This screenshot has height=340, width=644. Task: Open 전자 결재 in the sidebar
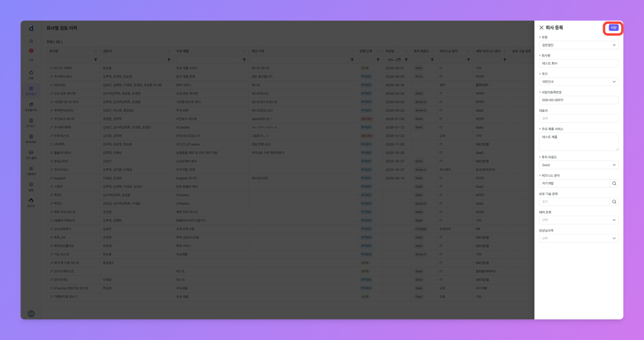coord(31,154)
